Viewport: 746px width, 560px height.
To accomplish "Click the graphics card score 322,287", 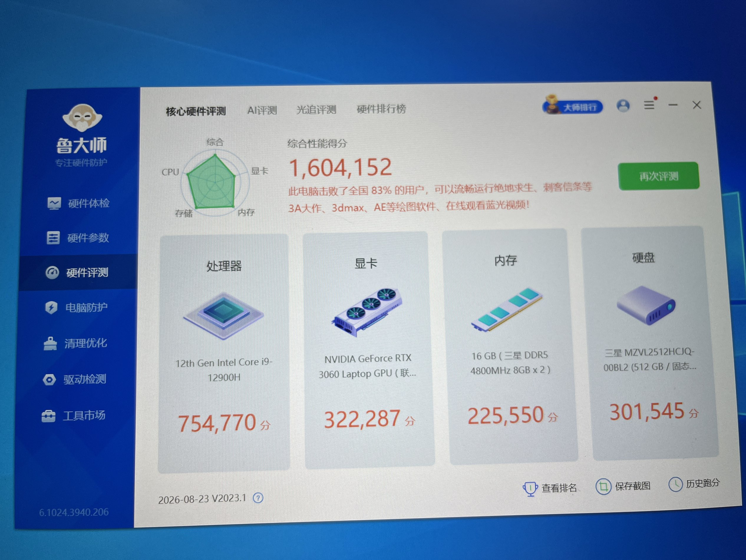I will [x=362, y=419].
